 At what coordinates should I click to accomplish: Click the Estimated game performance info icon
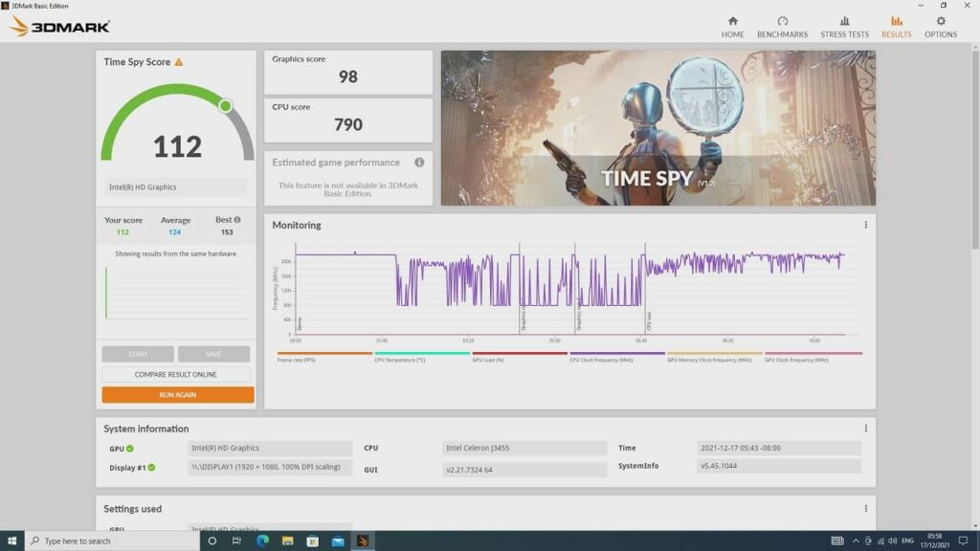(x=419, y=163)
